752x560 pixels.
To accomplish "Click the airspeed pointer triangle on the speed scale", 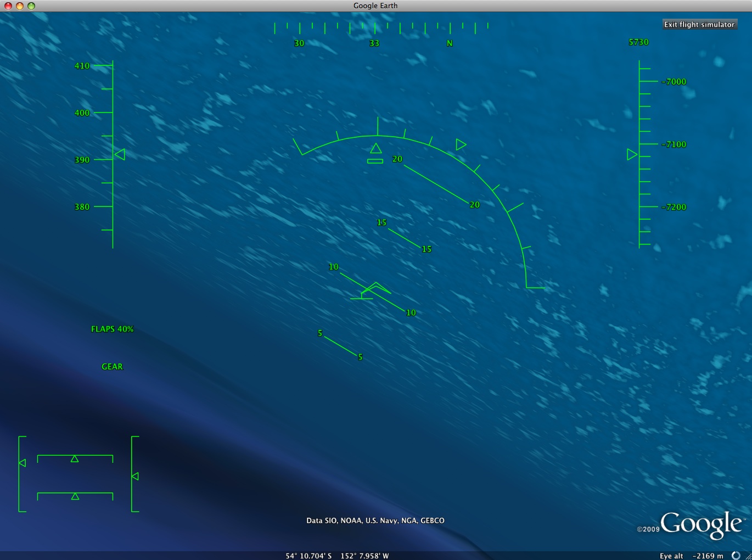I will pos(120,154).
